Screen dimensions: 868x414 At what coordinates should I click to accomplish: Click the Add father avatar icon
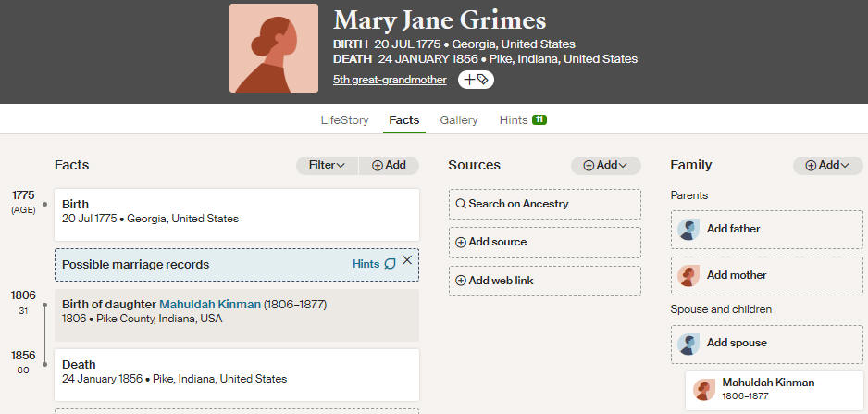tap(688, 229)
